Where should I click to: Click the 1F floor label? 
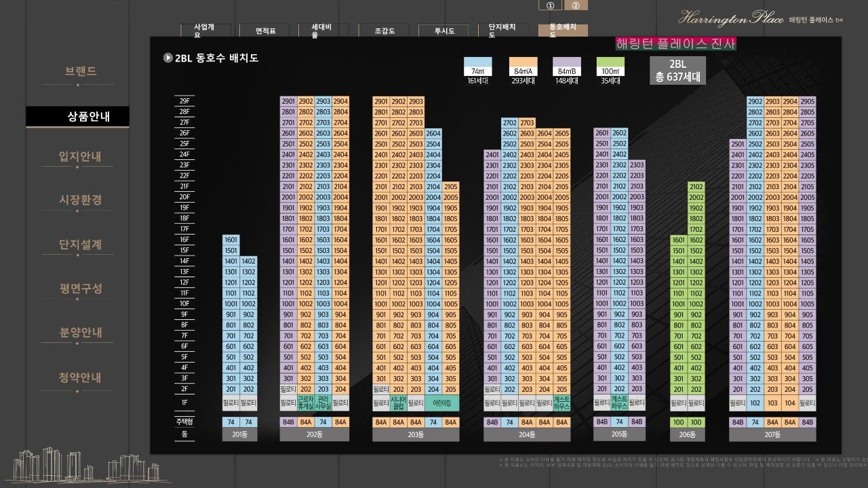pos(184,403)
